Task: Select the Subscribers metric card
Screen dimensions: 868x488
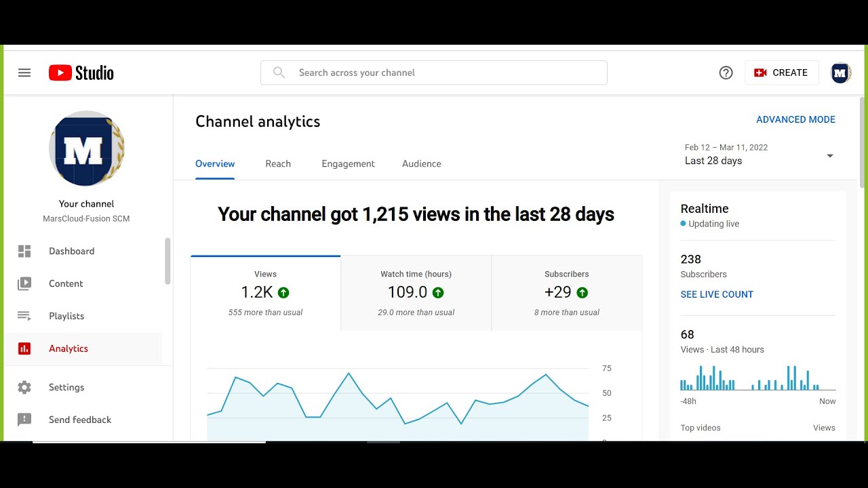Action: point(567,293)
